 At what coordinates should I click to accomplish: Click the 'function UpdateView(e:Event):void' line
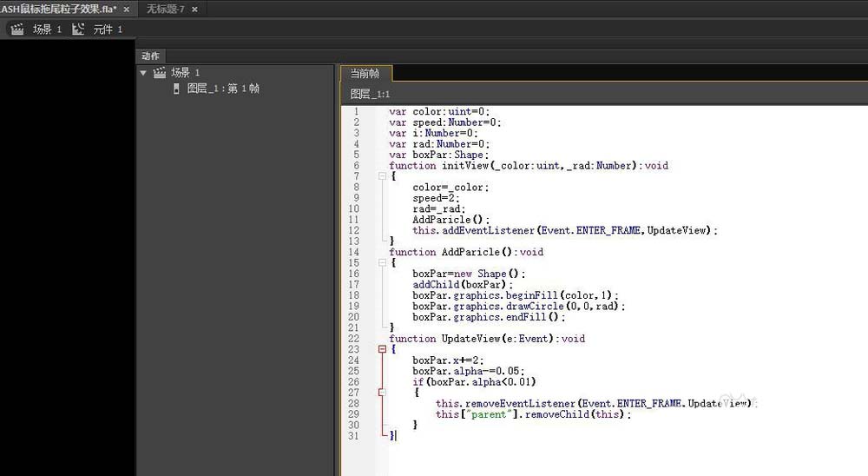coord(487,339)
